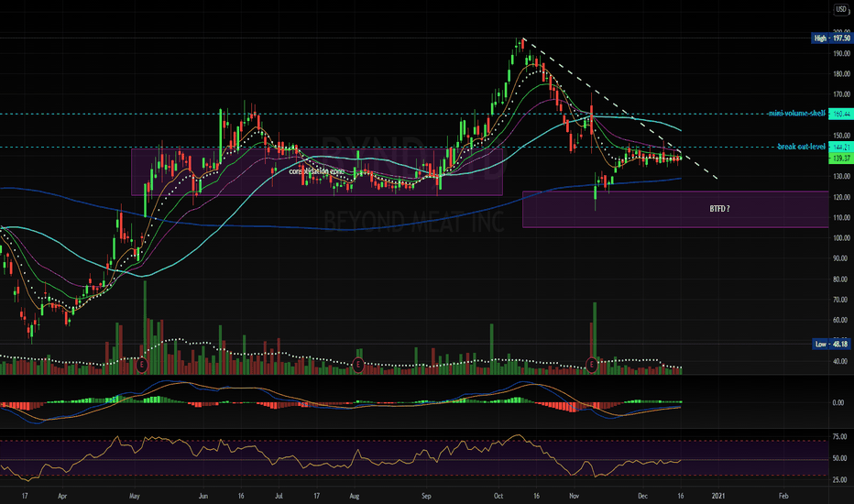Click the RSI pane 25.00 axis value
Viewport: 854px width, 504px height.
(x=840, y=480)
